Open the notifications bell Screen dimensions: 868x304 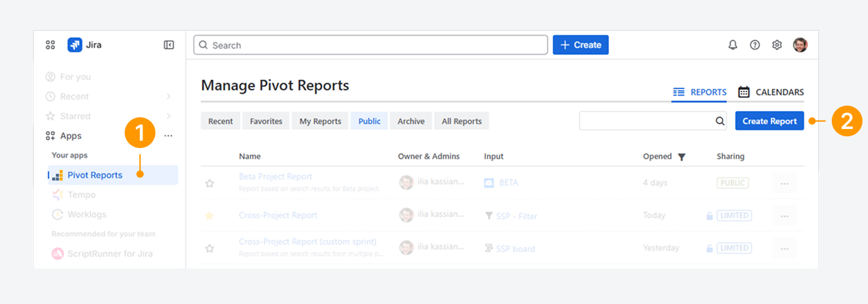coord(733,45)
